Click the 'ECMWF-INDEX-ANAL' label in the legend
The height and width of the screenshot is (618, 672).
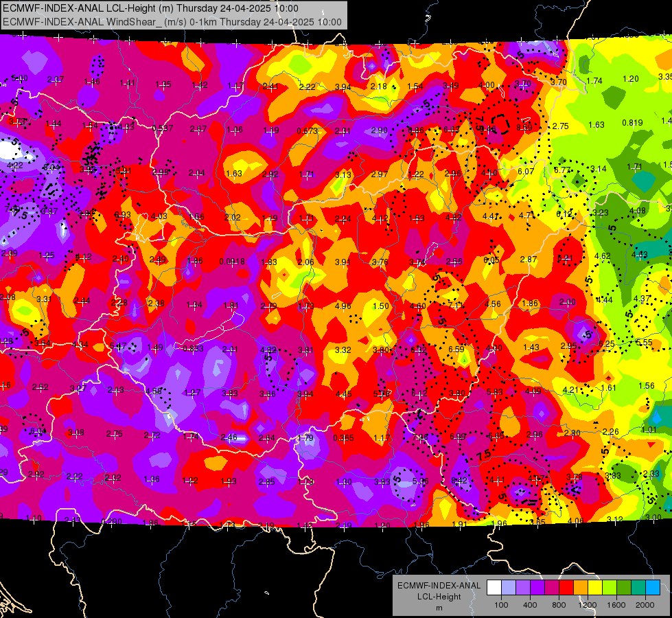tap(439, 586)
